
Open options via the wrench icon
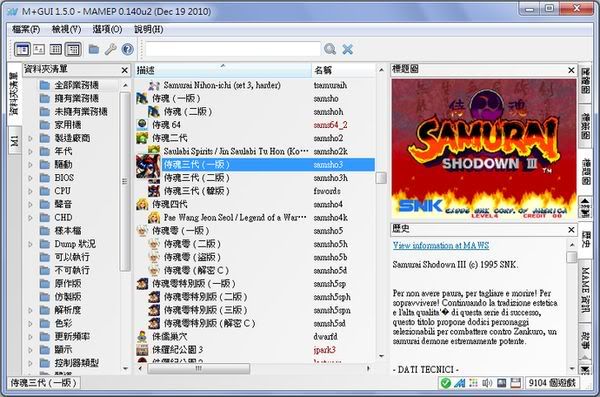tap(111, 49)
